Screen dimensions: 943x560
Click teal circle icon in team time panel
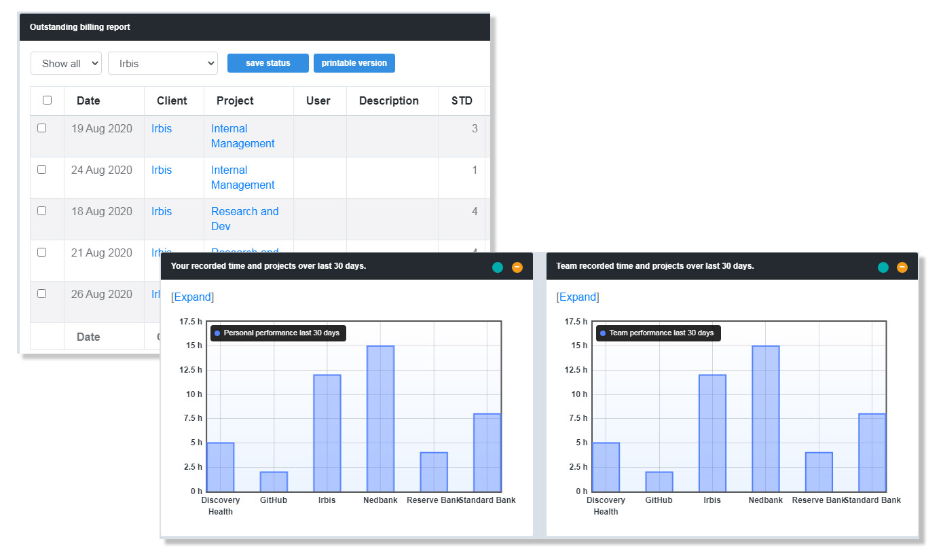(x=883, y=267)
